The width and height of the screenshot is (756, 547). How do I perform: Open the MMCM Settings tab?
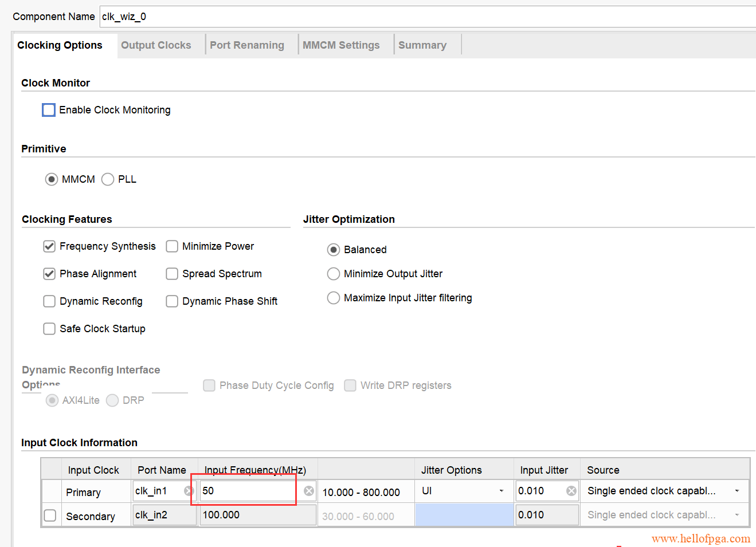pyautogui.click(x=341, y=45)
